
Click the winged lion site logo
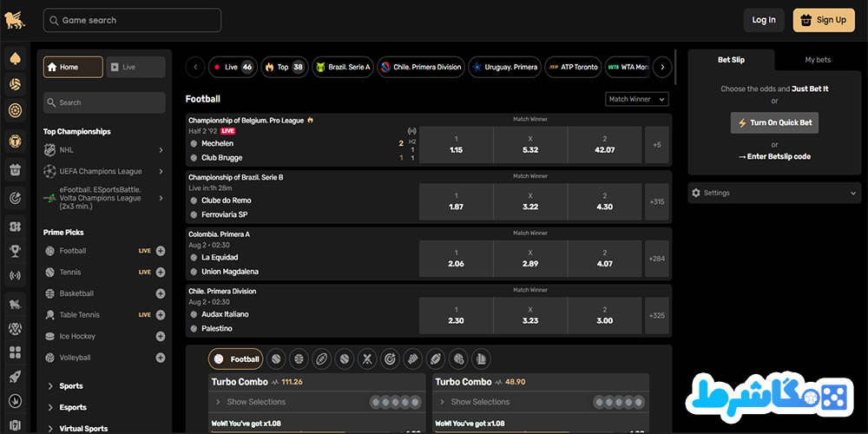15,21
